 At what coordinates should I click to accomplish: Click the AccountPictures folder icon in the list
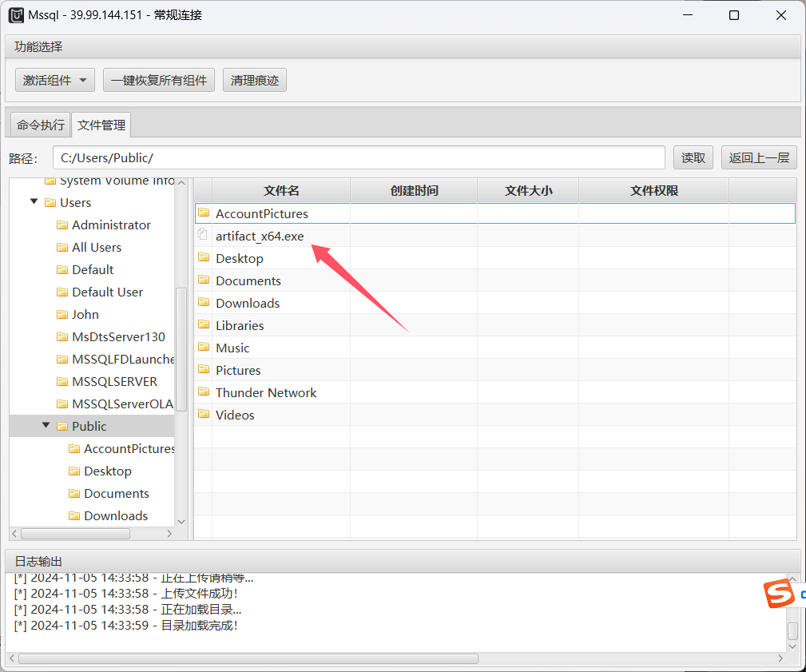point(204,213)
